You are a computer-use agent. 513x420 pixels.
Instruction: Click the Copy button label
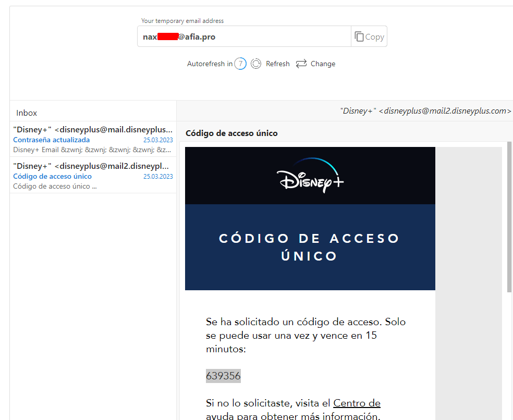pos(375,37)
